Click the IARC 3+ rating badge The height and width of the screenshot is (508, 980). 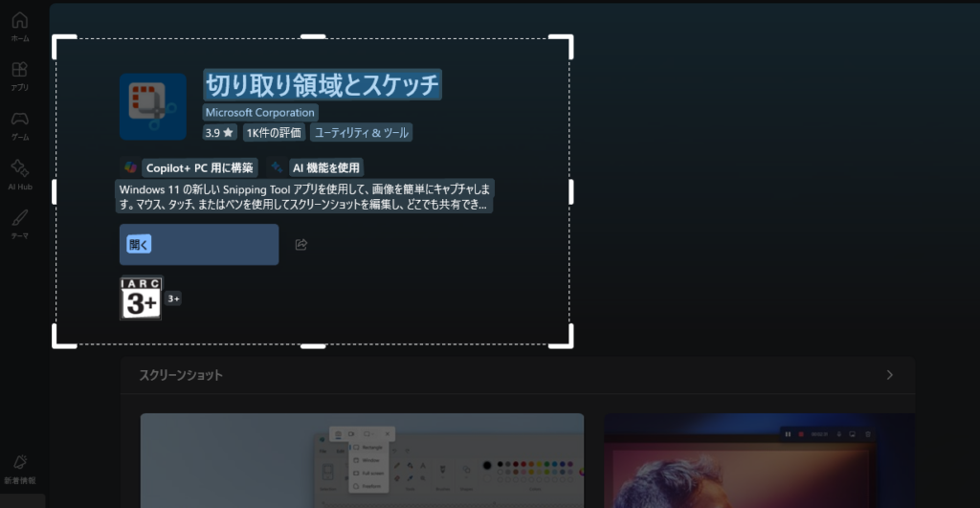(x=141, y=298)
